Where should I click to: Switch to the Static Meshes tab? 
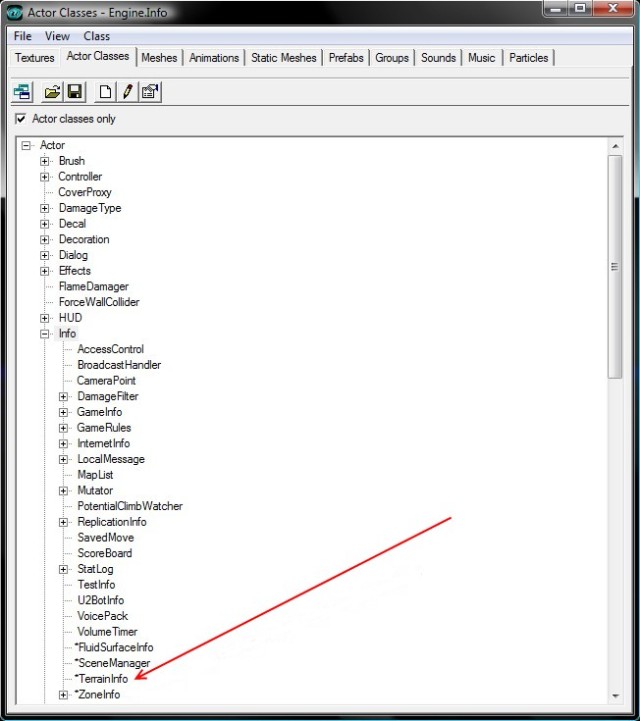tap(283, 58)
